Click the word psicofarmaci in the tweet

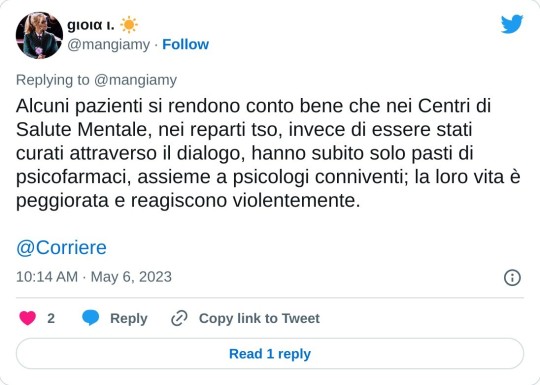coord(74,177)
